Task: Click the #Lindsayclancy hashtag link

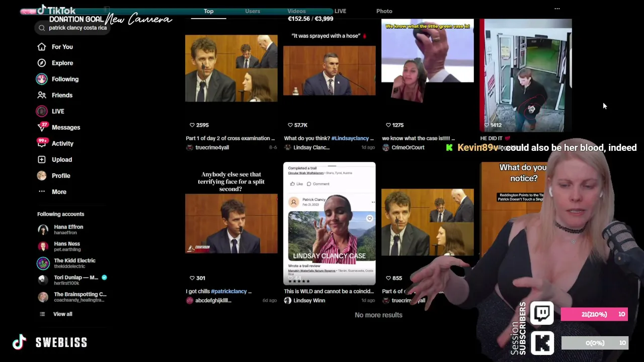Action: 351,138
